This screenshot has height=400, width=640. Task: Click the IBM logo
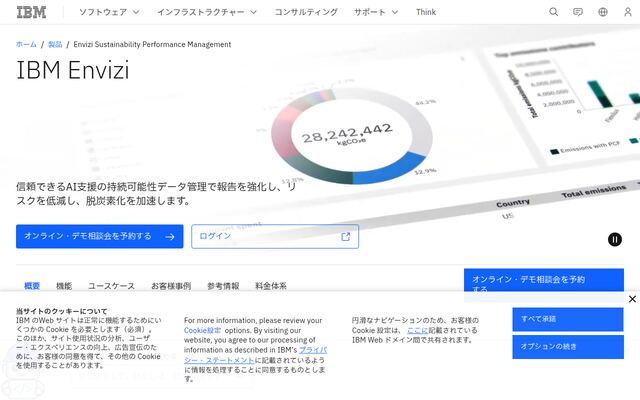tap(31, 12)
